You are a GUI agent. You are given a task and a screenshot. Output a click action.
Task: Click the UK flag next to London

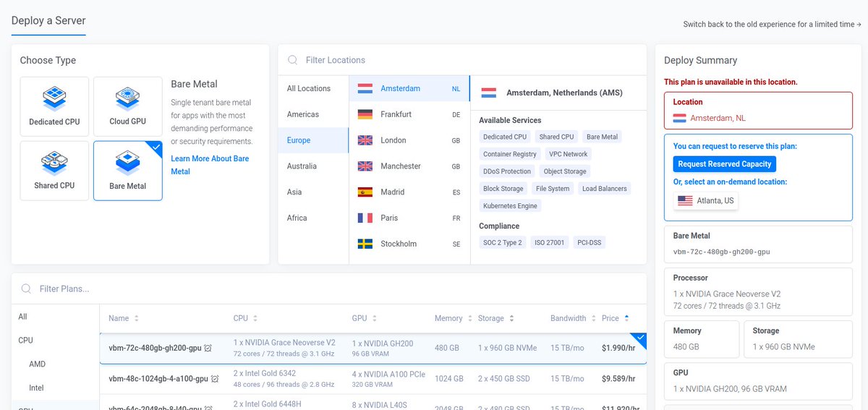365,140
